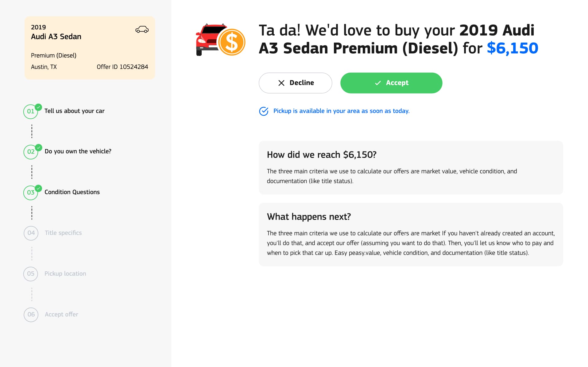Click step 03 numbered circle
The width and height of the screenshot is (588, 367).
click(31, 193)
